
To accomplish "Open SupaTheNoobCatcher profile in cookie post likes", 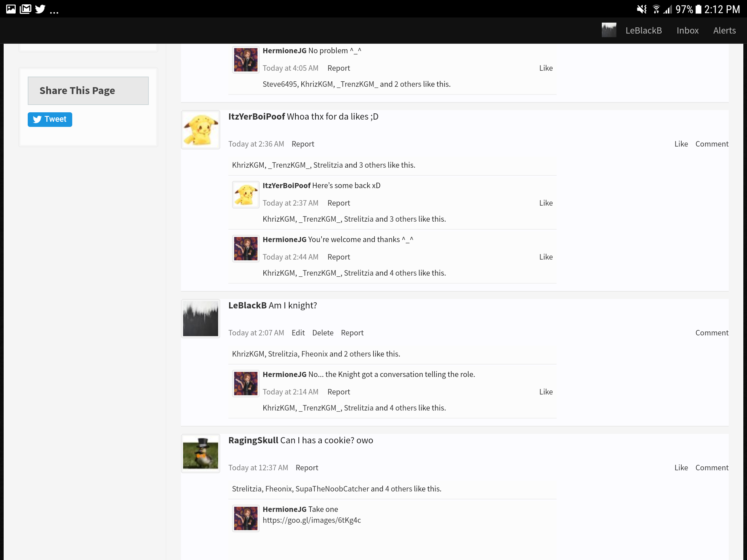I will 332,489.
